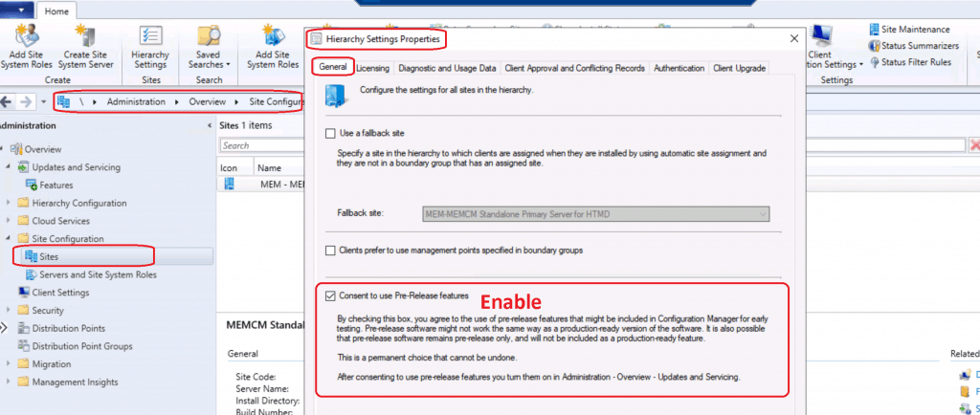This screenshot has height=415, width=980.
Task: Expand Hierarchy Configuration tree arrow
Action: (x=8, y=203)
